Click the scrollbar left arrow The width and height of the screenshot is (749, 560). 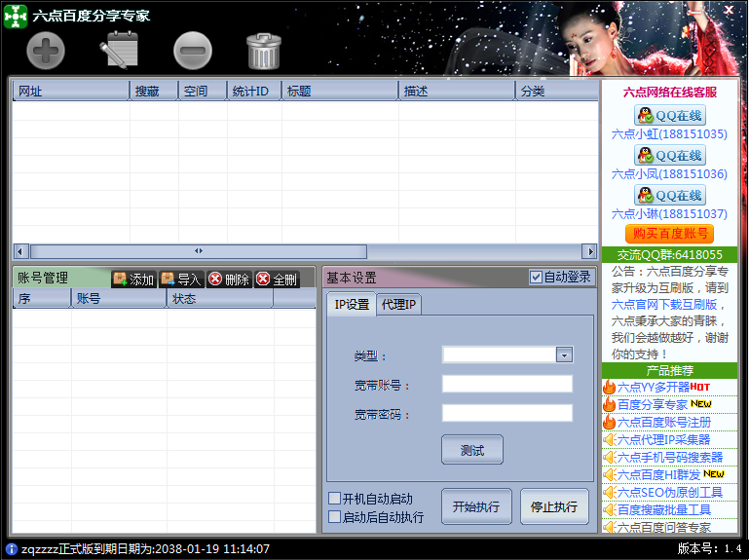[x=20, y=251]
